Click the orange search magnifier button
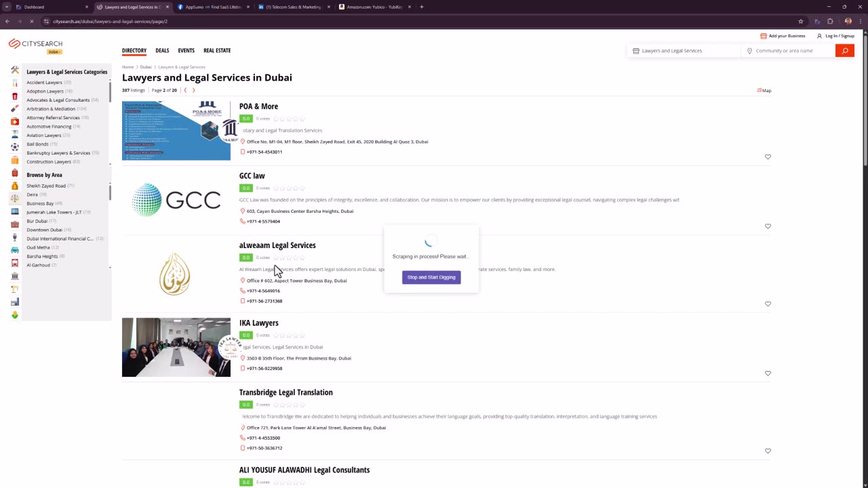The width and height of the screenshot is (868, 488). (x=844, y=50)
